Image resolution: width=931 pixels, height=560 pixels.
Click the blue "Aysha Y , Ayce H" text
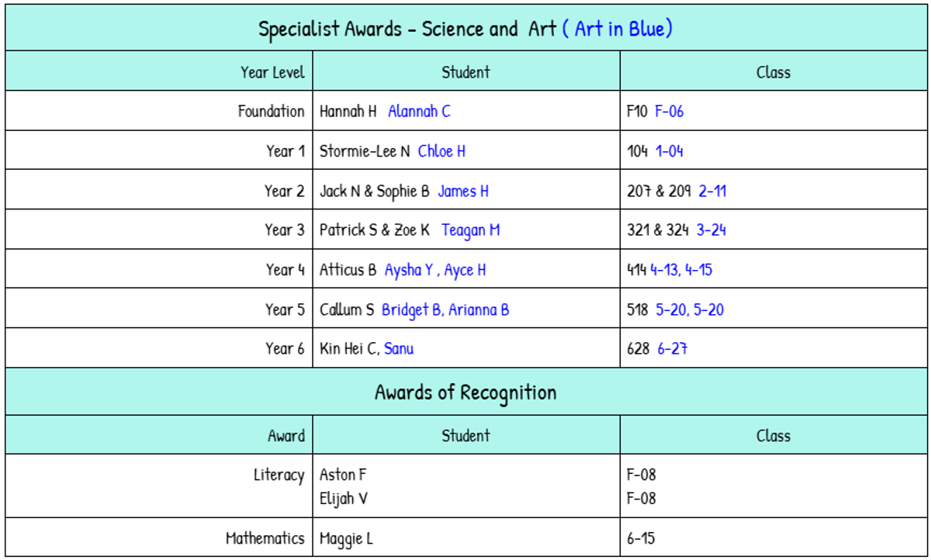point(435,270)
